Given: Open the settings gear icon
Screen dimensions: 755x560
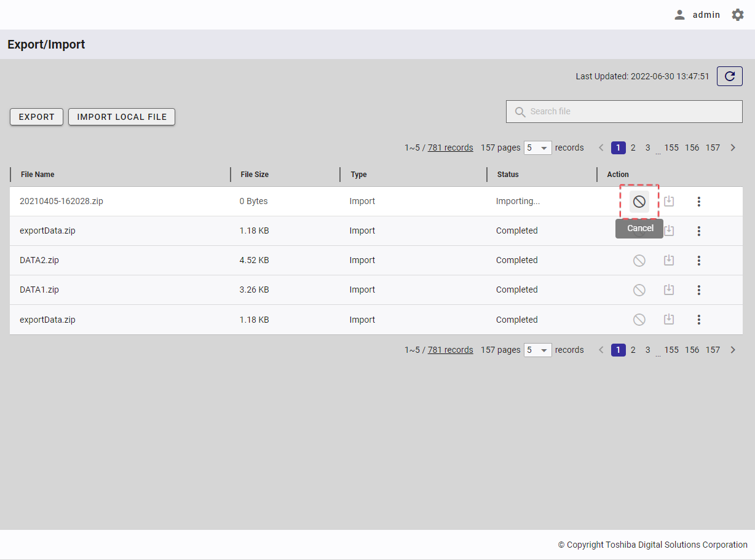Looking at the screenshot, I should point(738,15).
